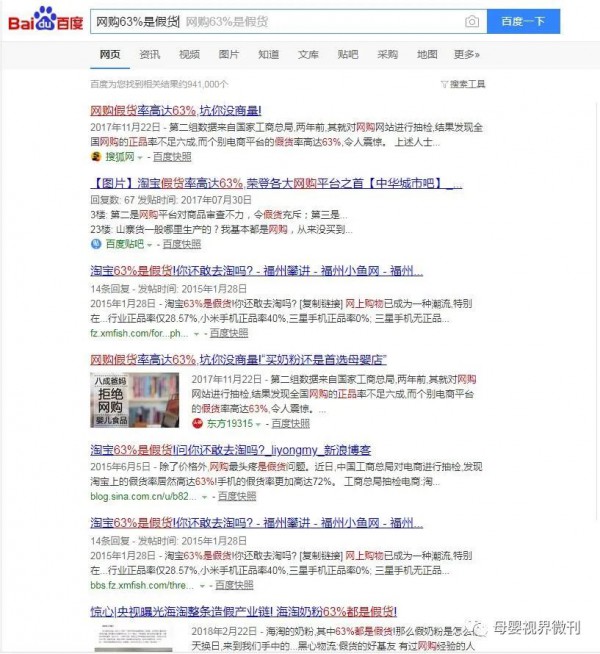Open 百度快照 for the blog.sina.com.cn result

[x=237, y=496]
